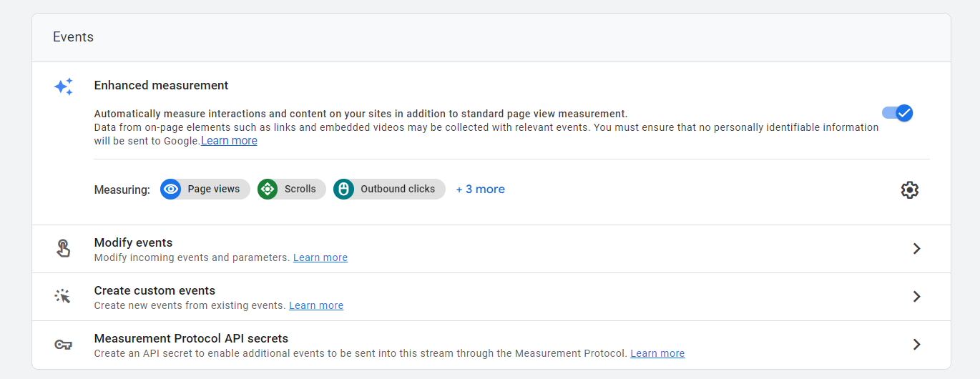
Task: Open Learn more link for Measurement Protocol
Action: [x=657, y=353]
